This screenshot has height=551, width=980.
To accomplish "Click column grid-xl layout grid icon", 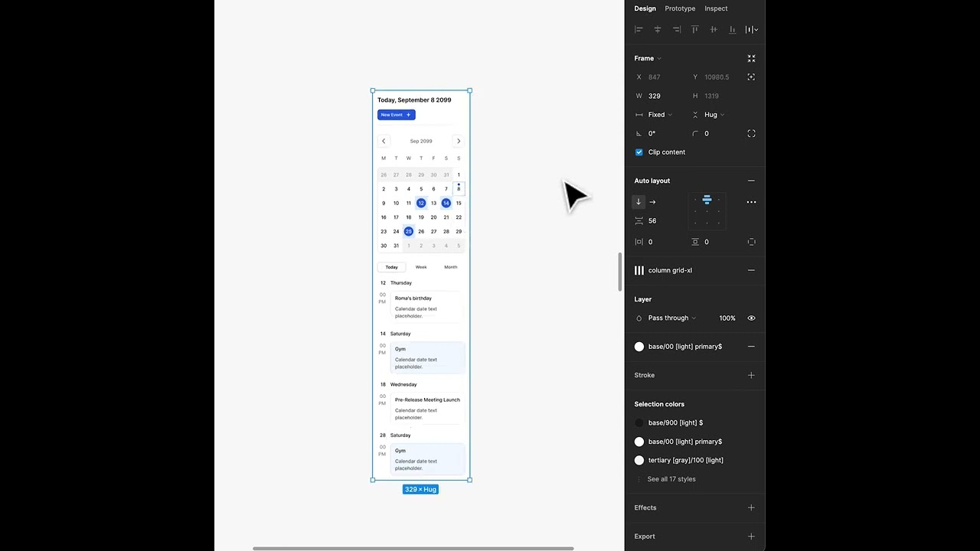I will coord(639,270).
